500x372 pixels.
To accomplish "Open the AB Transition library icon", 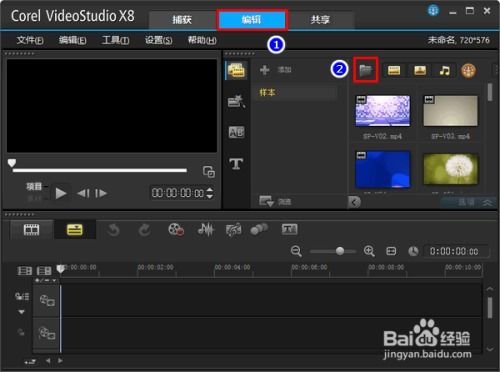I will point(236,132).
